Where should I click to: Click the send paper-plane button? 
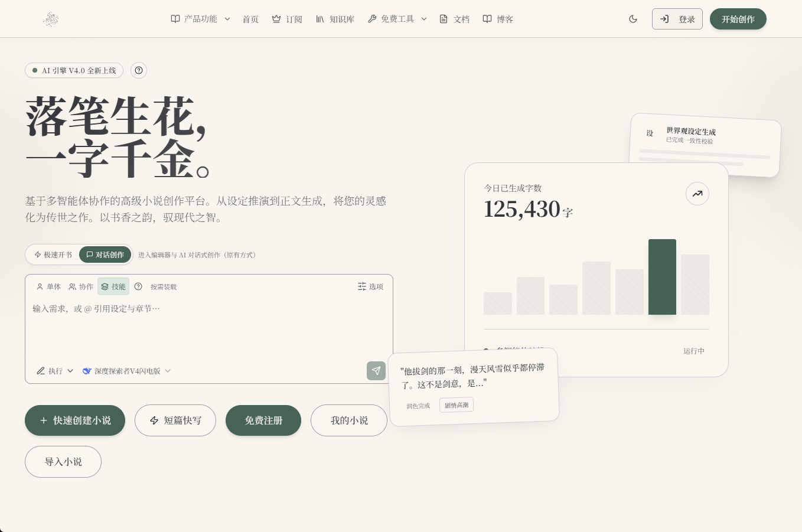376,371
